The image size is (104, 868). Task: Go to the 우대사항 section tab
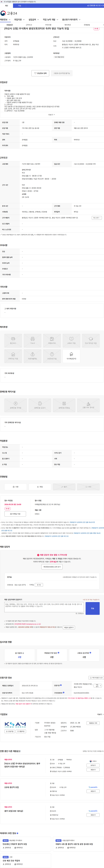(x=48, y=25)
